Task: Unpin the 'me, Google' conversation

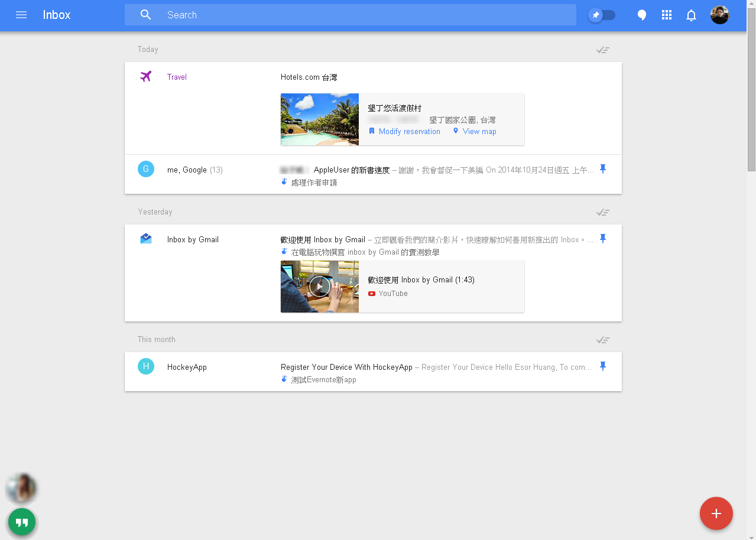Action: click(x=603, y=169)
